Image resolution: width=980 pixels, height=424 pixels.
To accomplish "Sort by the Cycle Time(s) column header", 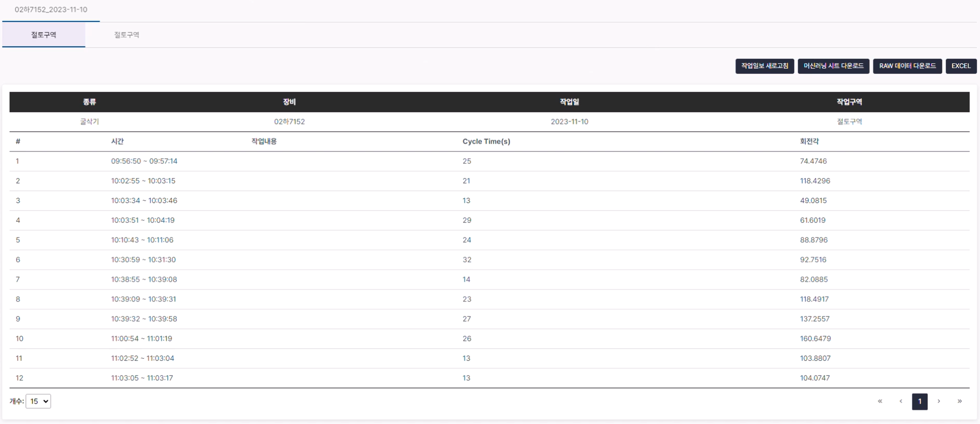I will 486,142.
